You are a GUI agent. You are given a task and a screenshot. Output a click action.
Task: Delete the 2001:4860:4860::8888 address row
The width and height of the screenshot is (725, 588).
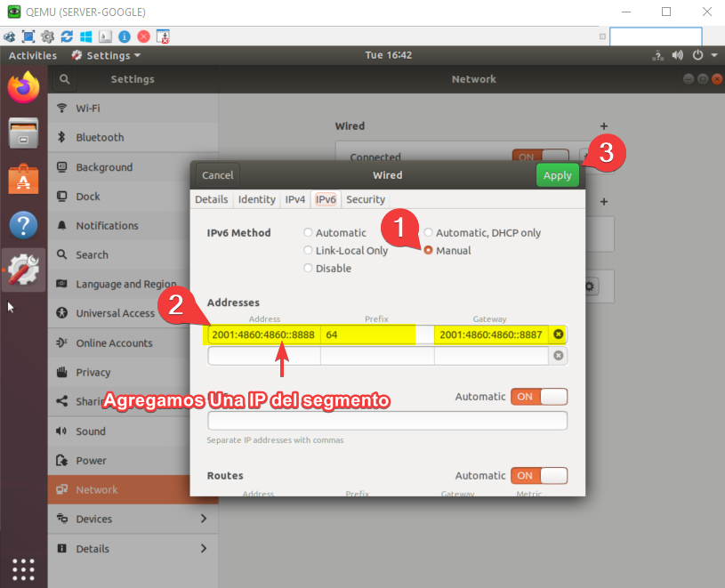pyautogui.click(x=558, y=334)
